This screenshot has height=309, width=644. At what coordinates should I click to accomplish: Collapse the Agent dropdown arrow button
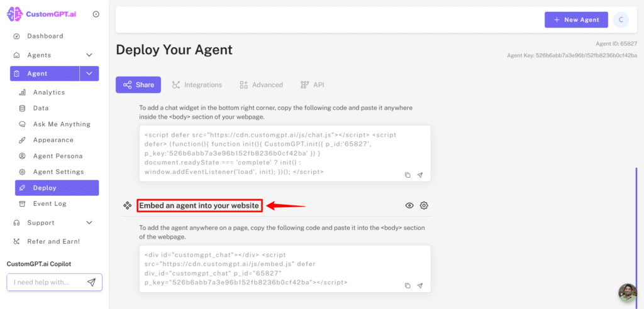tap(89, 73)
